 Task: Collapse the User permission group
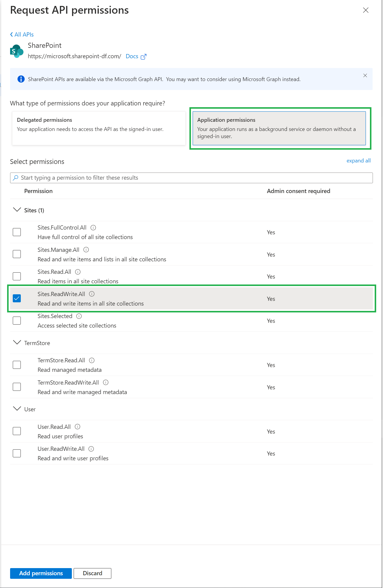(x=17, y=409)
